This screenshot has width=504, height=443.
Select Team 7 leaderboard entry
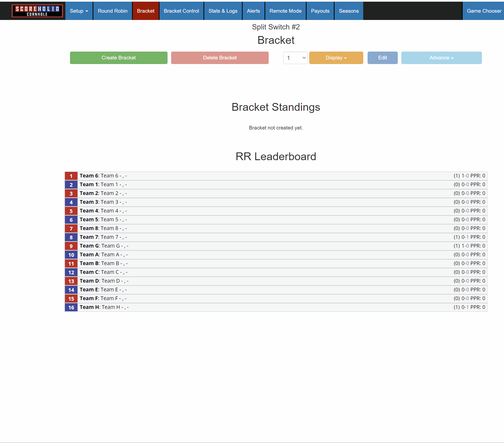[x=275, y=237]
